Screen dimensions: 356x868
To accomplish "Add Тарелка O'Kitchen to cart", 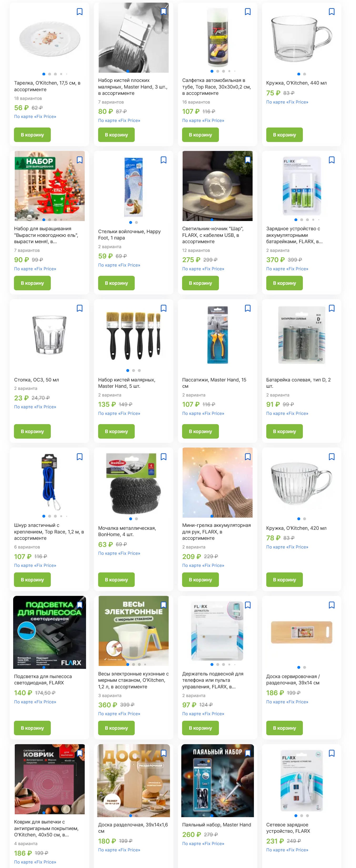I will point(32,135).
